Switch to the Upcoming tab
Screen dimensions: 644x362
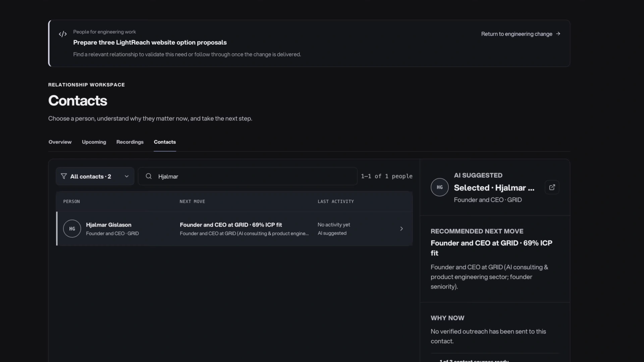click(94, 142)
